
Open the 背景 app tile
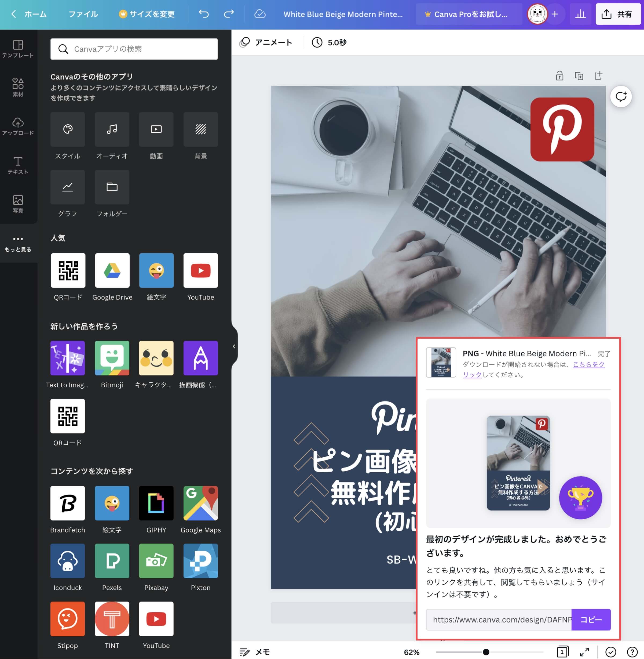point(200,129)
